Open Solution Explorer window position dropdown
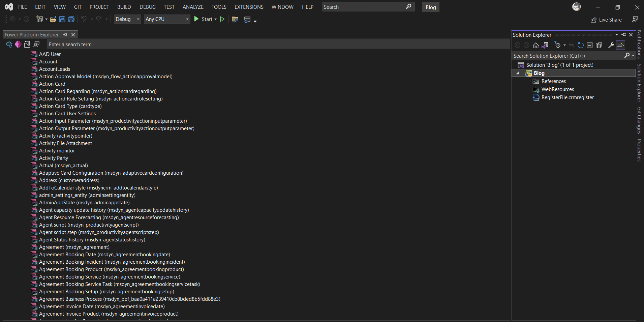The height and width of the screenshot is (322, 644). [617, 35]
